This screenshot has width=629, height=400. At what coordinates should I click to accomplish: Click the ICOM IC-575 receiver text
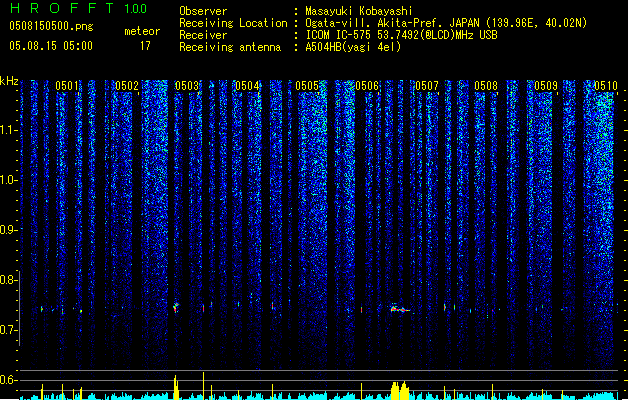pyautogui.click(x=401, y=35)
